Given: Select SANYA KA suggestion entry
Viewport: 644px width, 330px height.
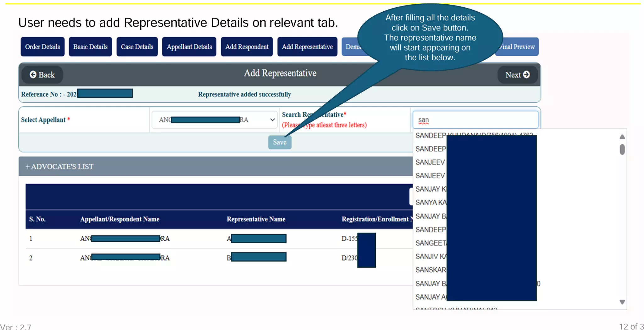Looking at the screenshot, I should point(431,203).
